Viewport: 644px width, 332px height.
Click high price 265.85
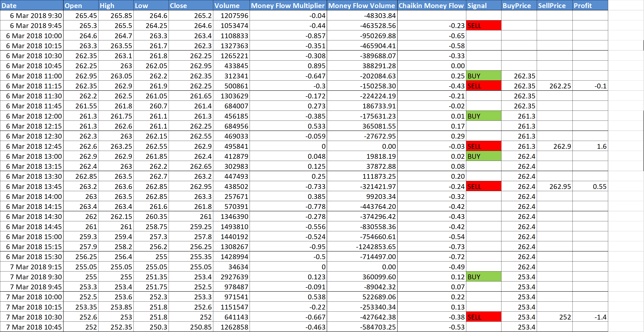tap(116, 16)
